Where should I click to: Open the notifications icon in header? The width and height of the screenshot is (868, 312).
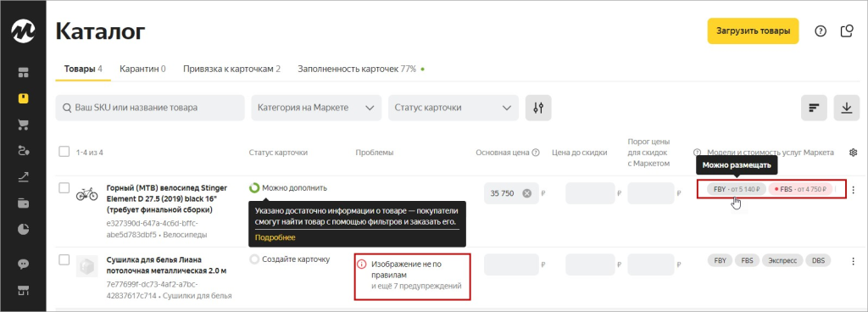coord(847,31)
